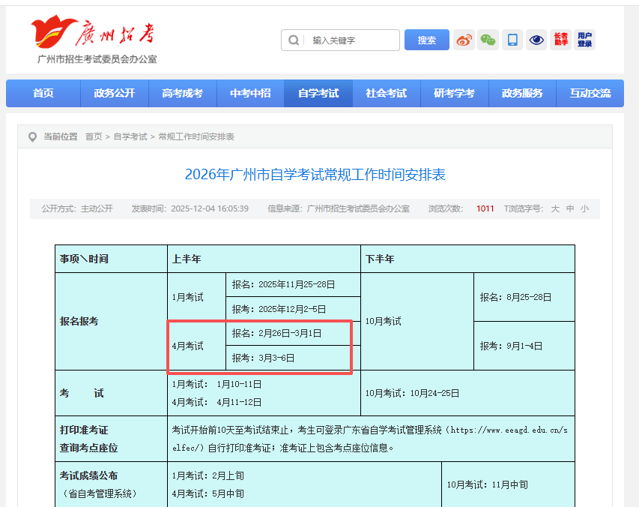Click the 广州招考 site logo
The image size is (639, 507).
coord(94,34)
